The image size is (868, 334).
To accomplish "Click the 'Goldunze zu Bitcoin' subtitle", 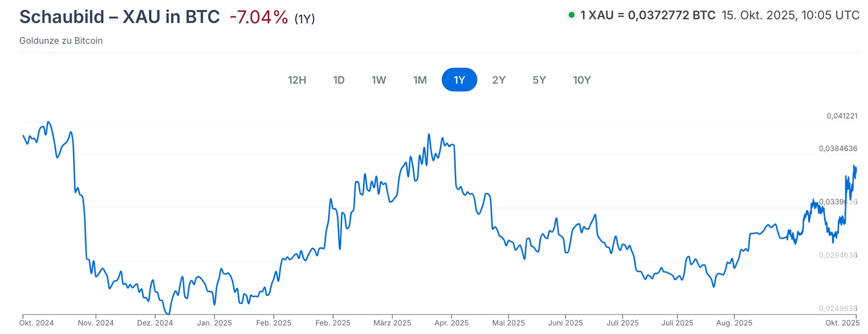I will click(x=61, y=41).
